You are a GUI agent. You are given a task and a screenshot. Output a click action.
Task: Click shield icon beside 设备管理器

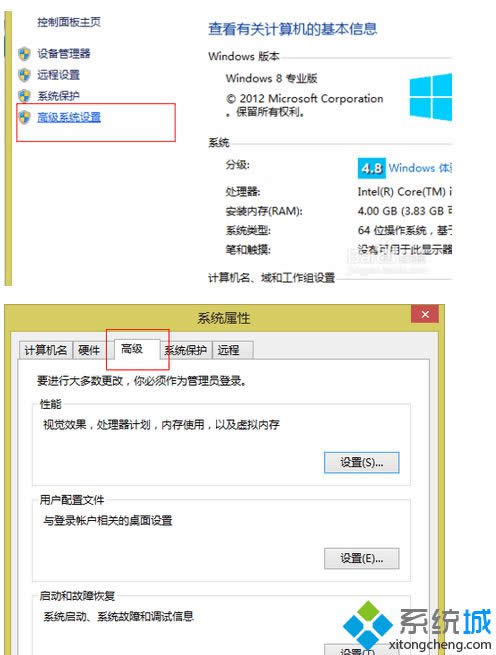pos(24,53)
